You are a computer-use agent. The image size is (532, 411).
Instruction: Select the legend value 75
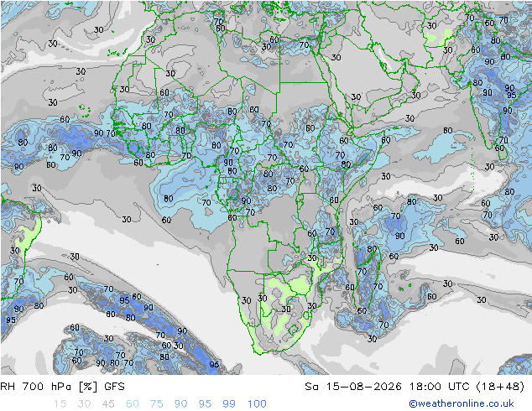click(x=156, y=403)
